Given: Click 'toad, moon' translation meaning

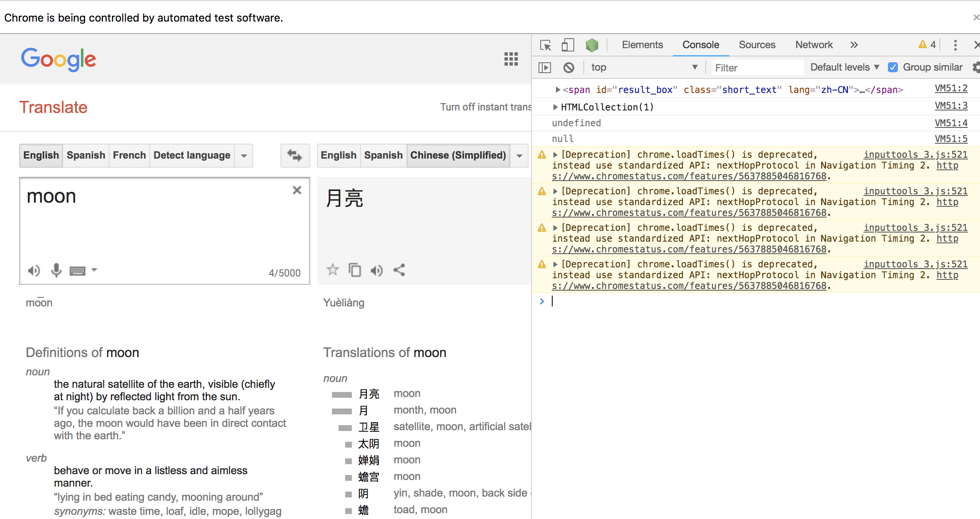Looking at the screenshot, I should (420, 510).
